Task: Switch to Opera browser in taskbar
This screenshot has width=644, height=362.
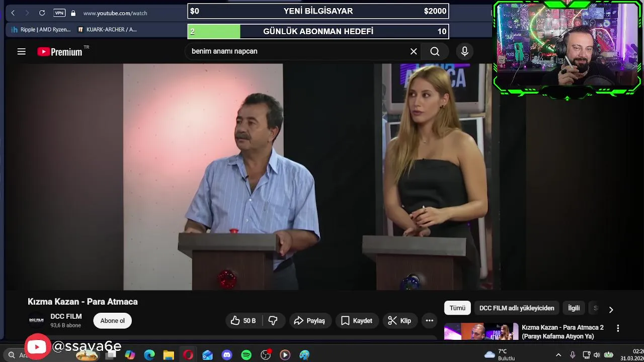Action: coord(188,355)
